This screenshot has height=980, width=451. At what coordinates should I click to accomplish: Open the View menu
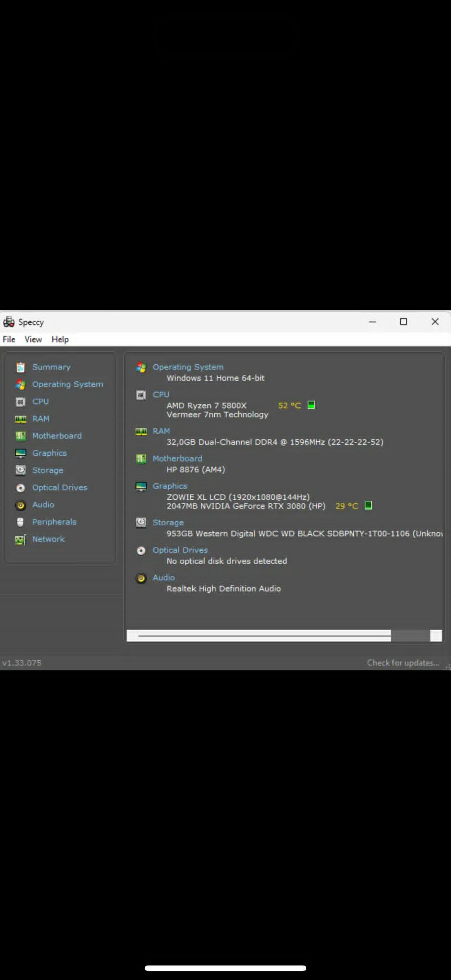click(x=33, y=339)
